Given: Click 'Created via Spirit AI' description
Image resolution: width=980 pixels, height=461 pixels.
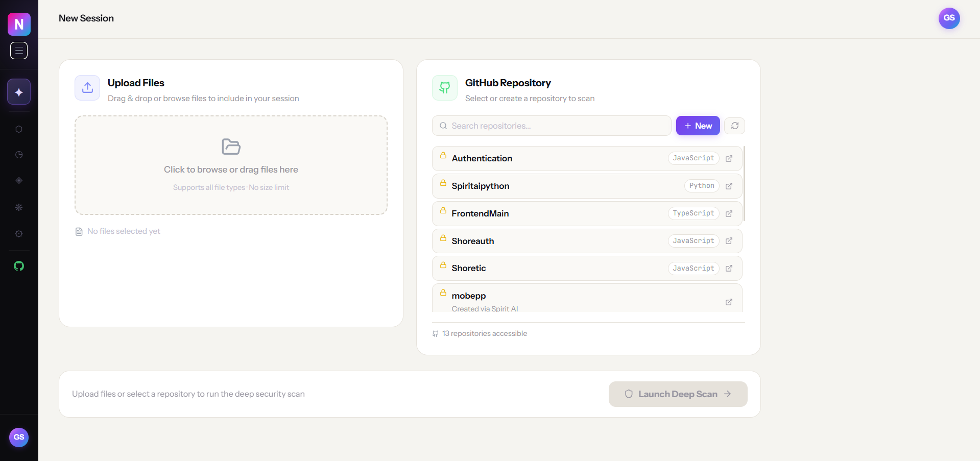Looking at the screenshot, I should [x=485, y=308].
